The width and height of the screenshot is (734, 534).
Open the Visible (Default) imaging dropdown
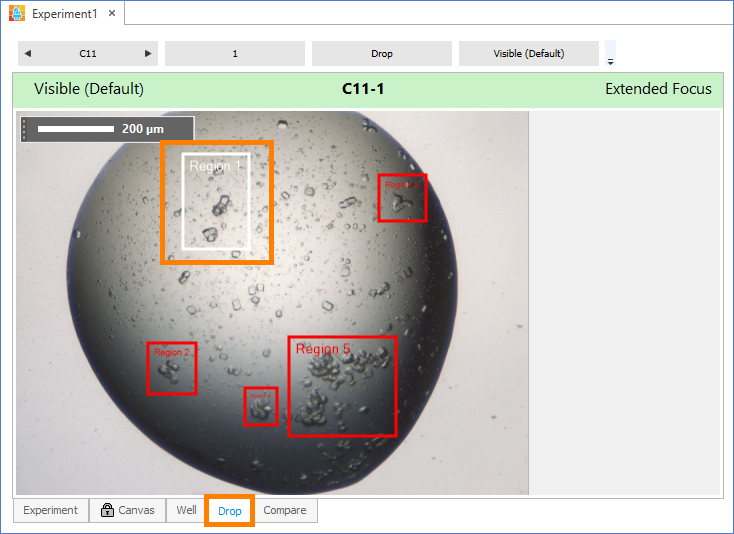coord(529,53)
